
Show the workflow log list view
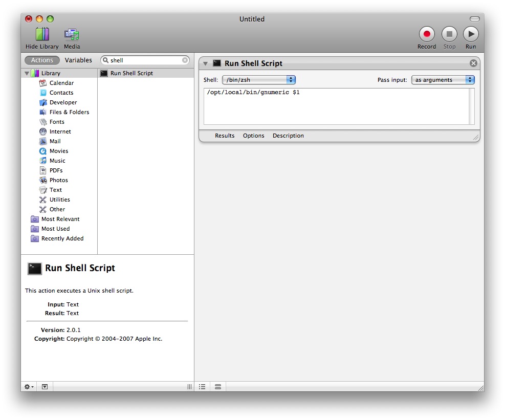pyautogui.click(x=202, y=387)
